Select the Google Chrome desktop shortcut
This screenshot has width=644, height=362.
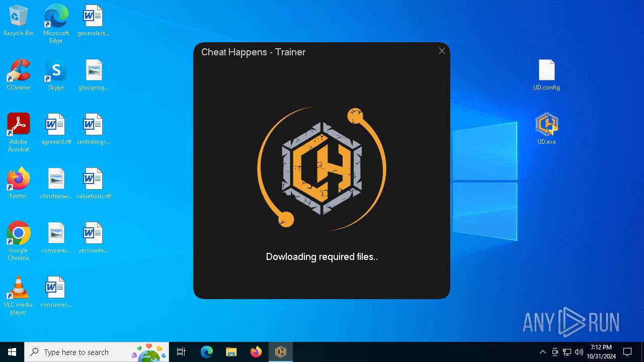click(x=19, y=241)
